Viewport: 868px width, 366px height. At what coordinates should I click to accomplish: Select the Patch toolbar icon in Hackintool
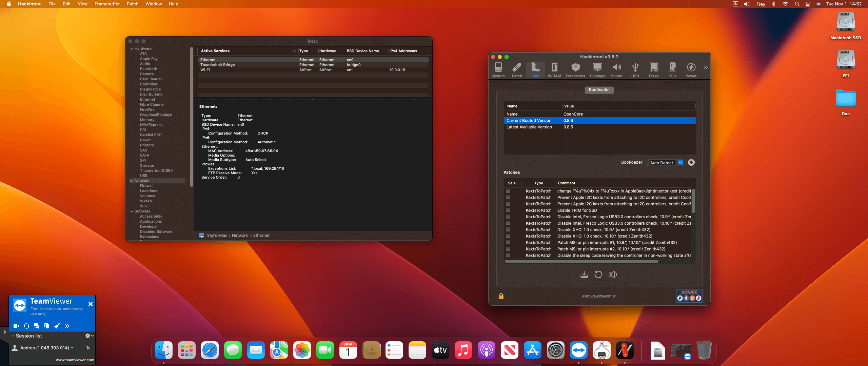click(517, 70)
